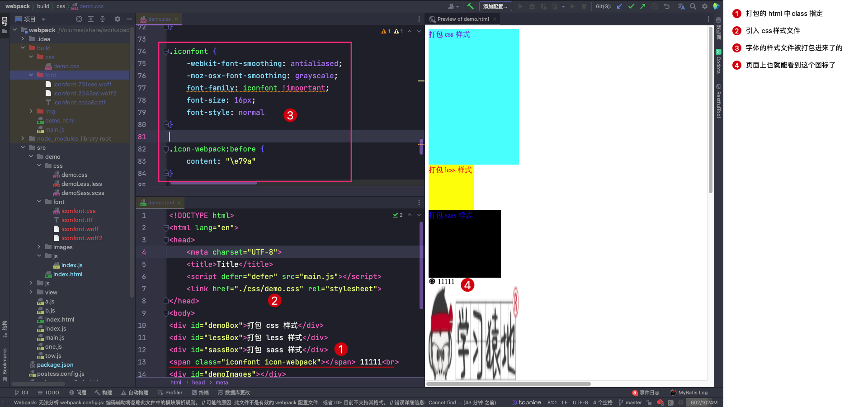
Task: Rollback changes with the undo arrow icon
Action: coord(666,6)
